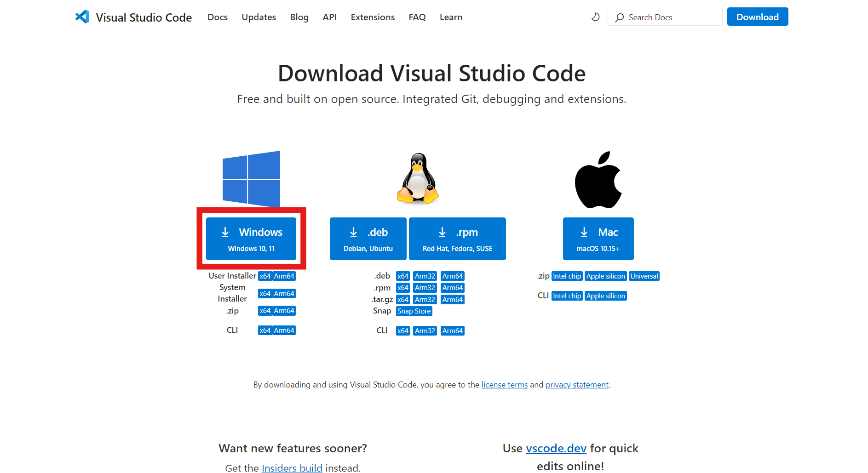Open the FAQ page
This screenshot has height=473, width=868.
pos(417,17)
